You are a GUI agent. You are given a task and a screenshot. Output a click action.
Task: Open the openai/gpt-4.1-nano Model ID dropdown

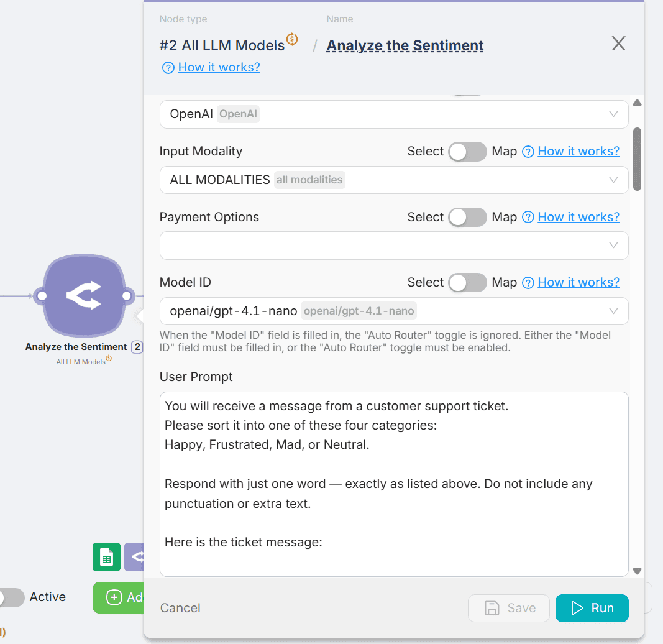point(393,311)
